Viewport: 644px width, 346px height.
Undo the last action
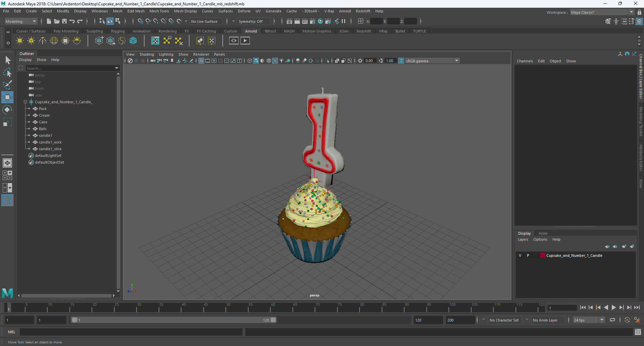pyautogui.click(x=72, y=21)
